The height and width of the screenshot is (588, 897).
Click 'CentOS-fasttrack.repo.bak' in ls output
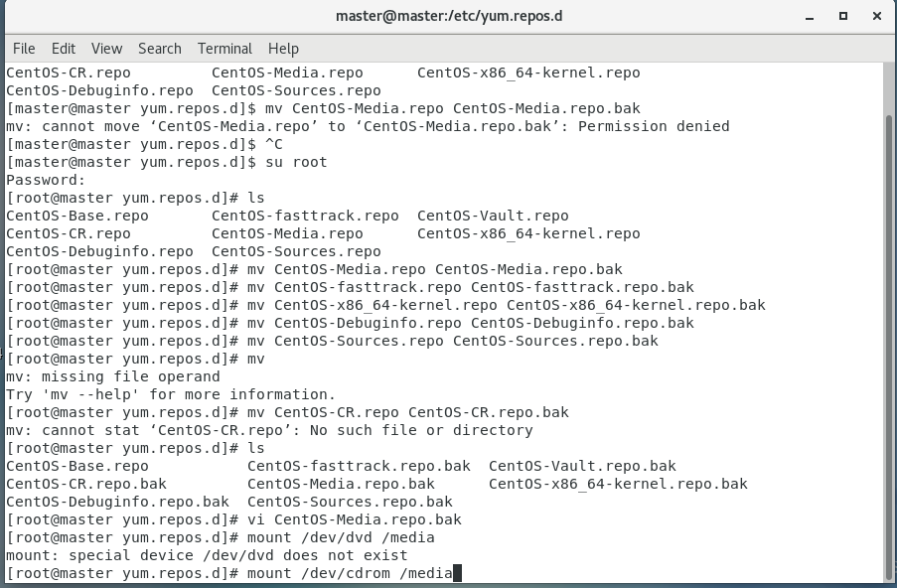pyautogui.click(x=359, y=466)
